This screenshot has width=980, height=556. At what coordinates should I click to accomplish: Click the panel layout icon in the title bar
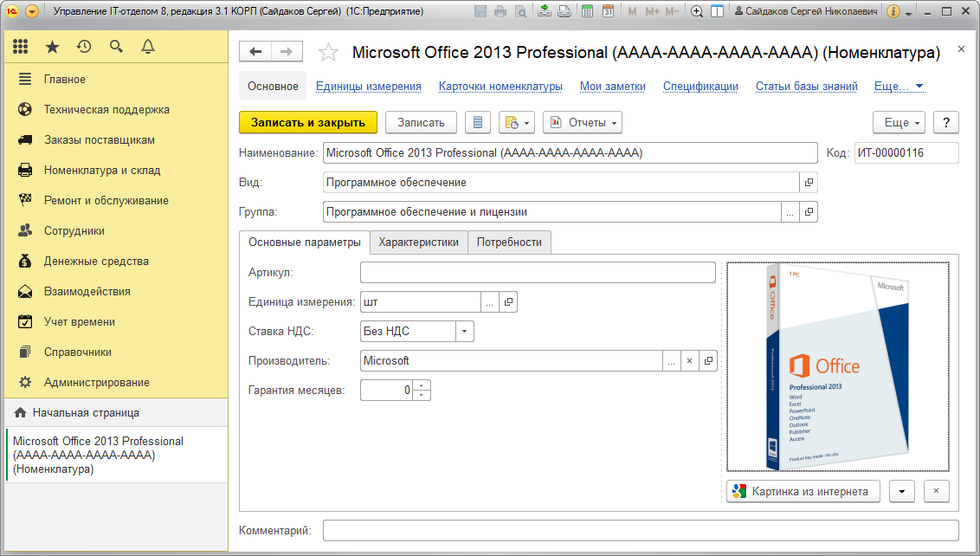pyautogui.click(x=718, y=11)
